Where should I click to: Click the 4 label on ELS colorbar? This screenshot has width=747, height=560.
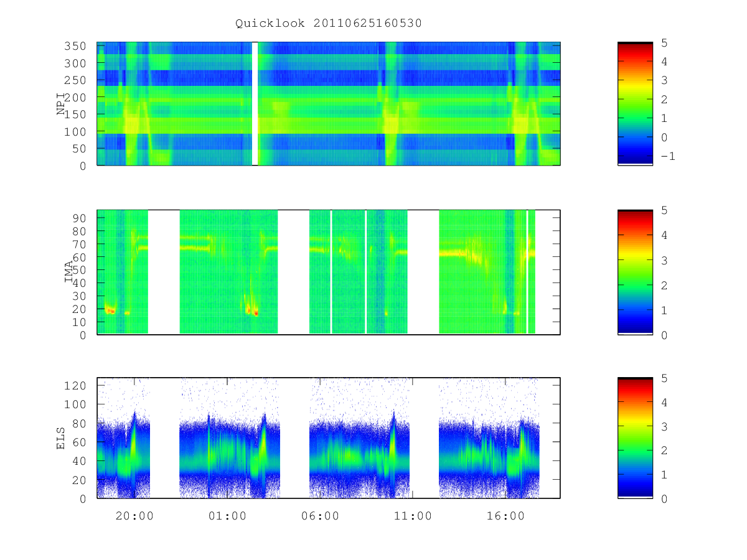point(664,403)
